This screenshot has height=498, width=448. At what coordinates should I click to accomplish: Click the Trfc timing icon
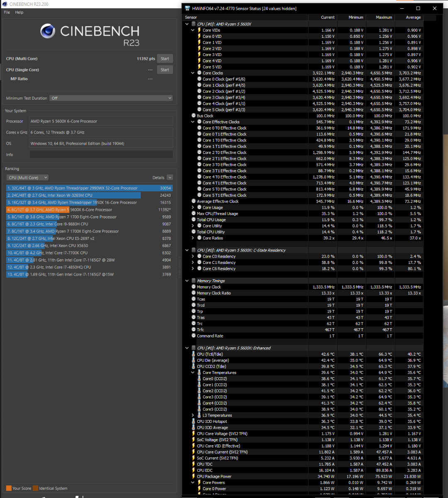click(x=193, y=330)
